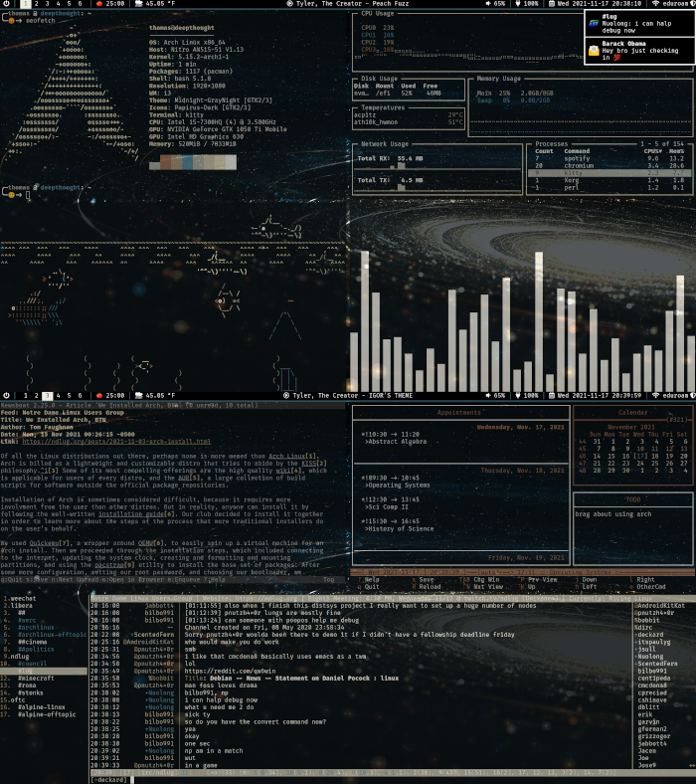Click 'Help' key hint in calcurse footer
The image size is (696, 784).
pyautogui.click(x=372, y=579)
